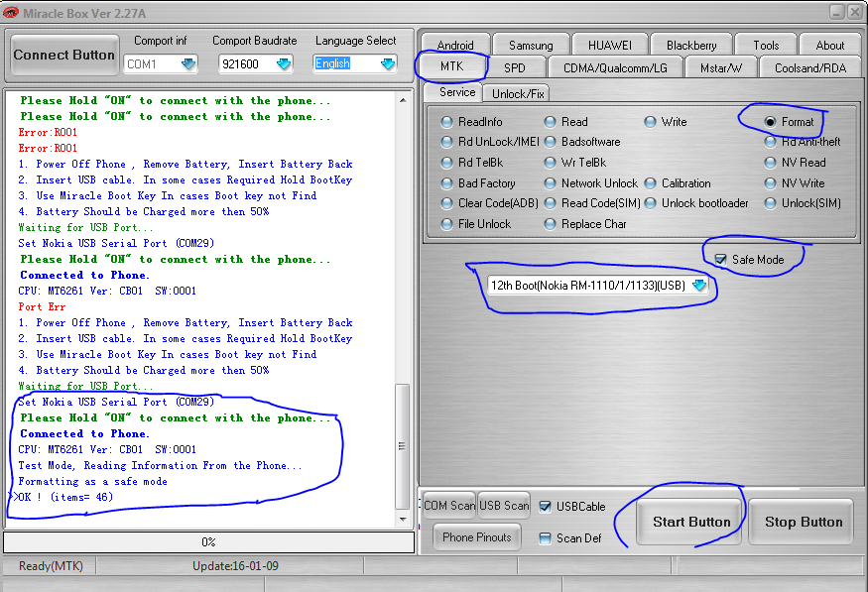Select the MTK tab
The image size is (868, 592).
pyautogui.click(x=451, y=66)
